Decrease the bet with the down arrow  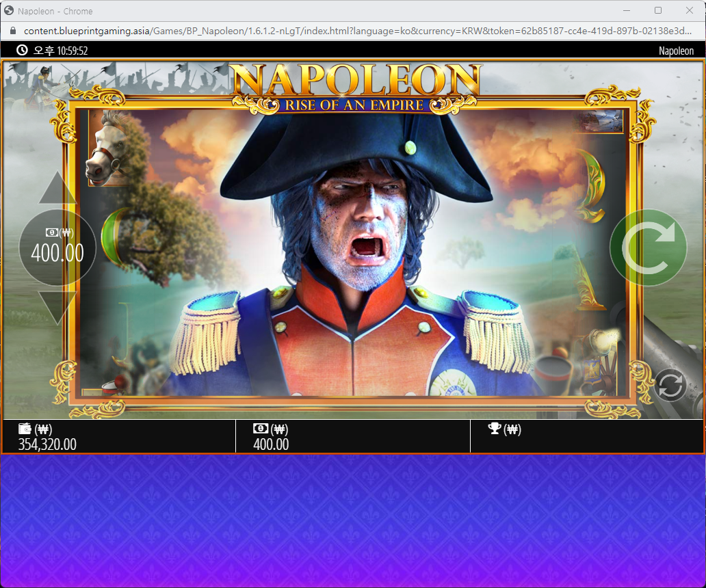coord(57,308)
